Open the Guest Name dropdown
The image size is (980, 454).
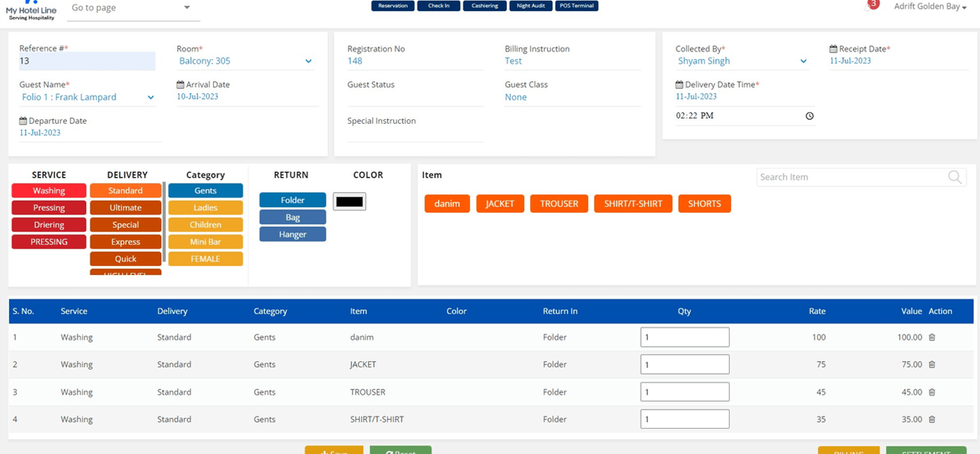(150, 97)
